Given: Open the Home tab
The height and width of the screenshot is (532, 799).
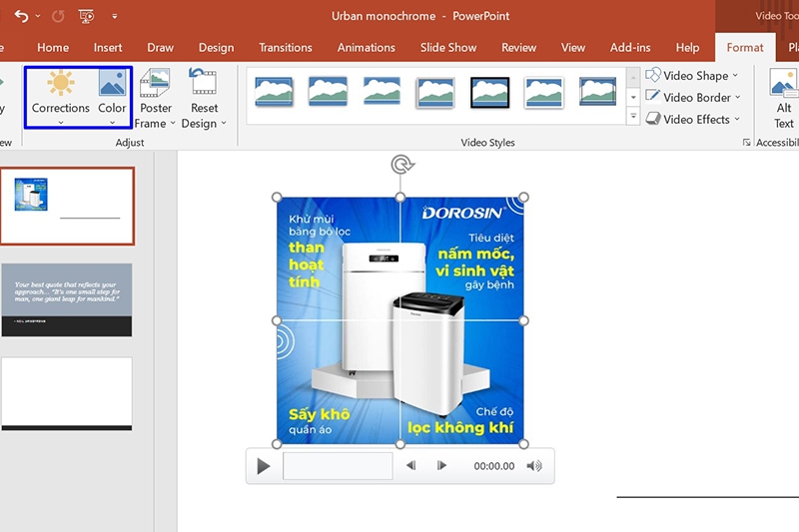Looking at the screenshot, I should tap(53, 47).
